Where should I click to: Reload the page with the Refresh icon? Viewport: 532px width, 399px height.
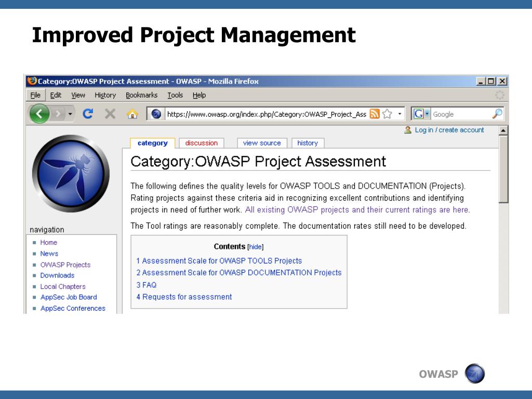88,114
